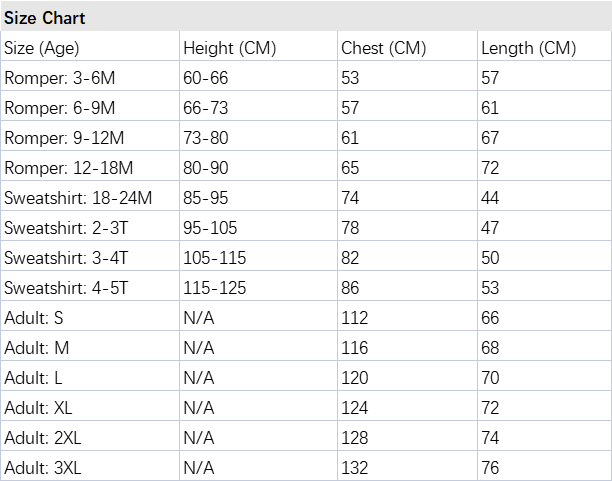Select the Sweatshirt: 18-24M cell
The width and height of the screenshot is (612, 481).
(x=78, y=198)
